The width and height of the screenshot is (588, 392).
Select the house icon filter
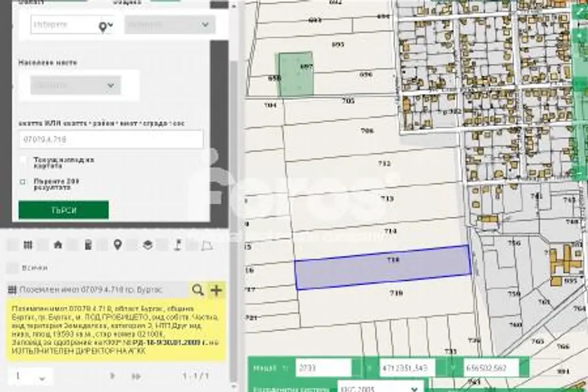click(57, 245)
